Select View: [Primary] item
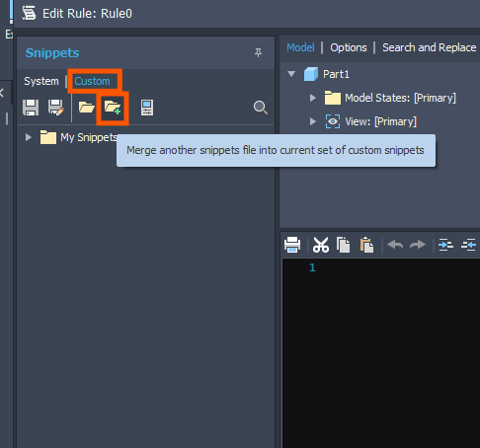 coord(380,121)
